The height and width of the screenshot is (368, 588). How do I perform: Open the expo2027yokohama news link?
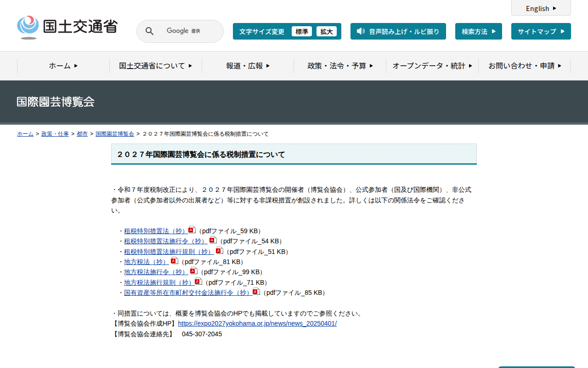pyautogui.click(x=257, y=323)
